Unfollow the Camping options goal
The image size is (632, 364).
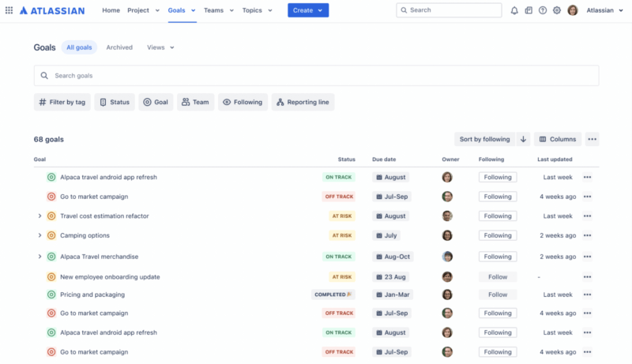pyautogui.click(x=498, y=235)
